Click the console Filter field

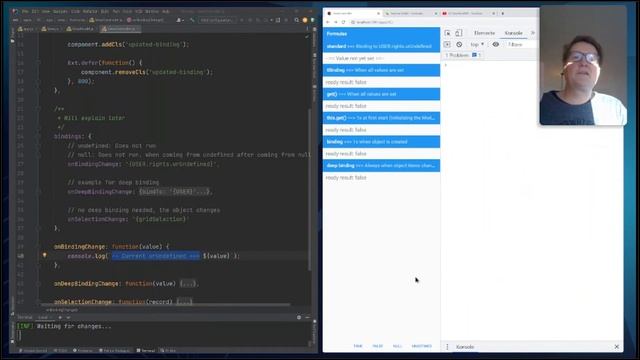521,44
